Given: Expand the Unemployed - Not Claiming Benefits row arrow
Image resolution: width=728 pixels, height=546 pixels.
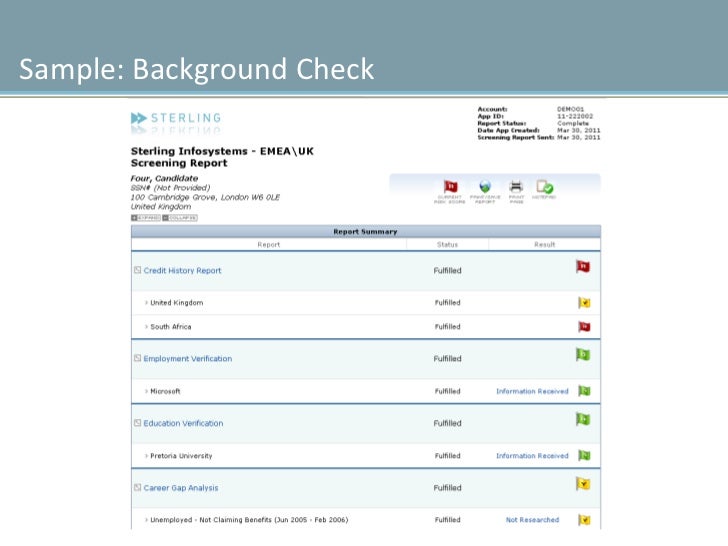Looking at the screenshot, I should point(146,520).
